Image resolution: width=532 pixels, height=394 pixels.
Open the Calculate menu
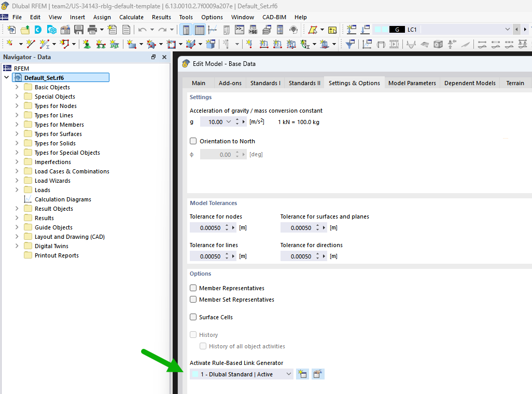click(x=131, y=17)
